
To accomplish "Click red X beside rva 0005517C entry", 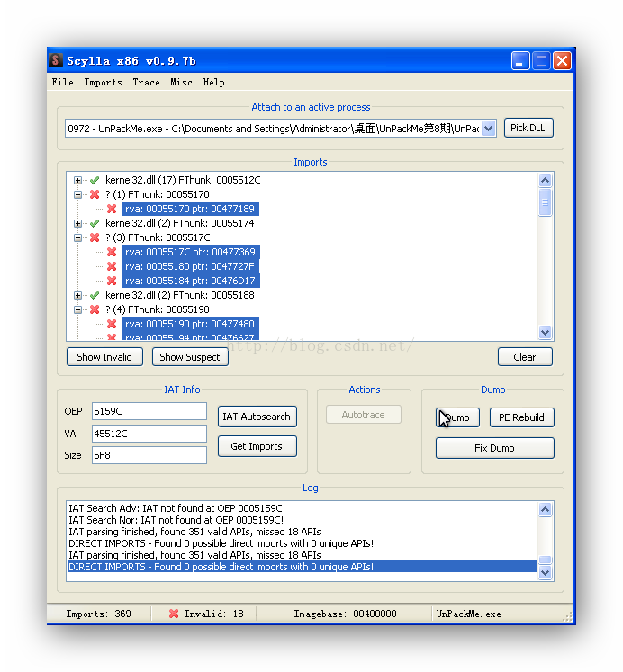I will coord(112,252).
